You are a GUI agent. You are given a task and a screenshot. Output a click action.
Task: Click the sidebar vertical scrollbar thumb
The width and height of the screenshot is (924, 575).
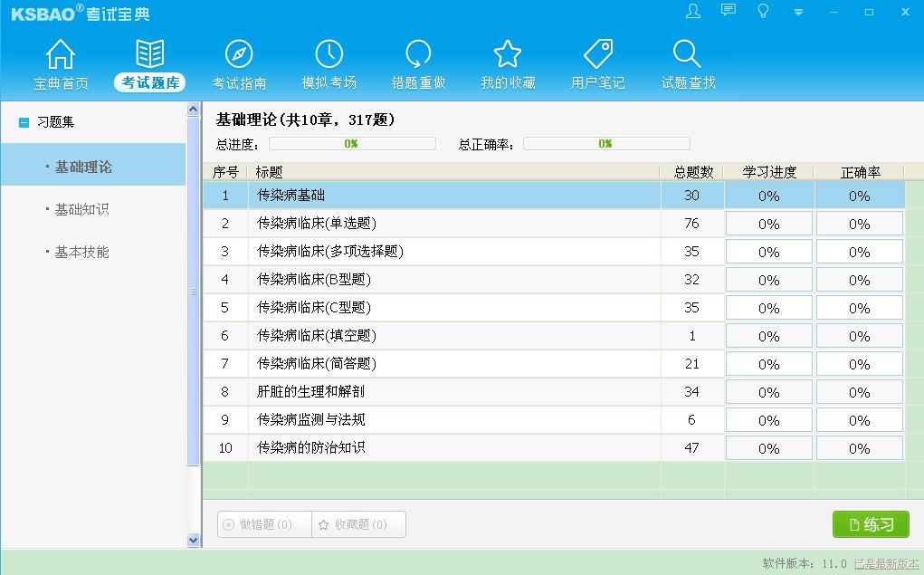click(194, 292)
